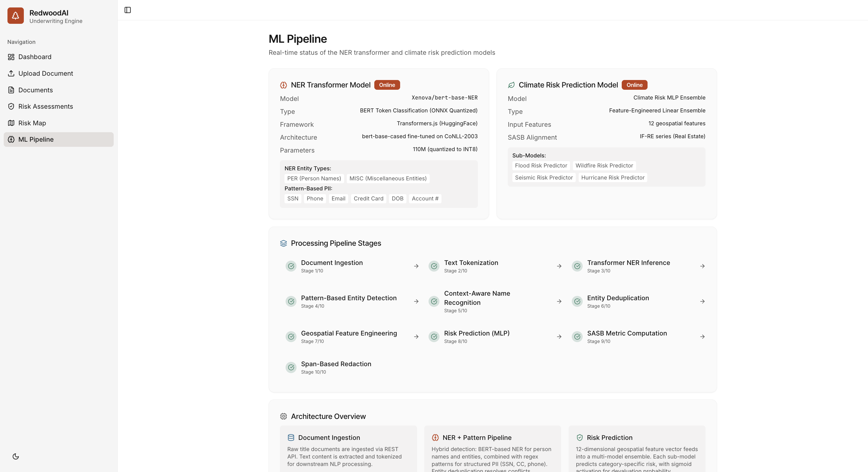Image resolution: width=868 pixels, height=472 pixels.
Task: Click the NER Transformer Model Online badge
Action: pos(387,85)
